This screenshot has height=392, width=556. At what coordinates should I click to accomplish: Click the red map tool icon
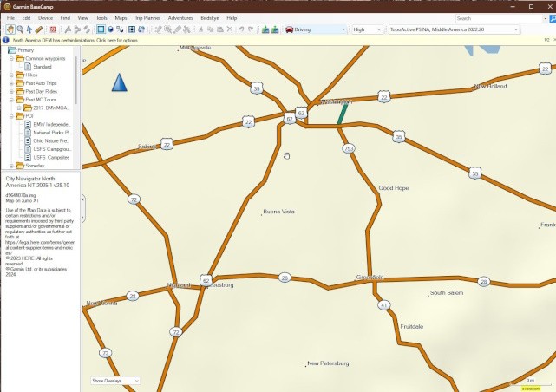click(x=53, y=29)
